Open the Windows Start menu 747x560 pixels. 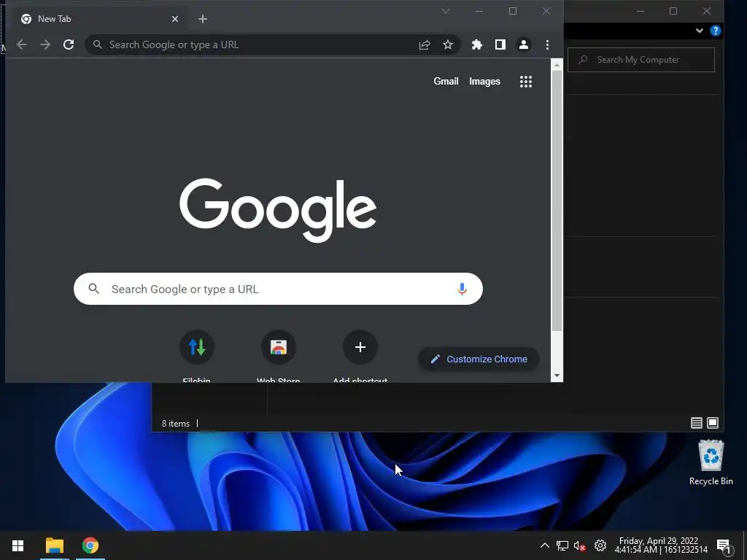(18, 545)
